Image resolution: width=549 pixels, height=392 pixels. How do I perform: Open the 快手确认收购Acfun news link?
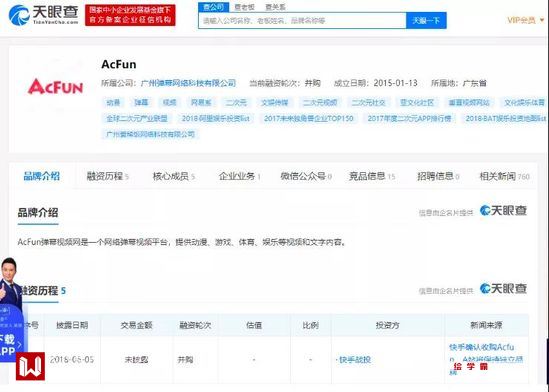point(486,359)
